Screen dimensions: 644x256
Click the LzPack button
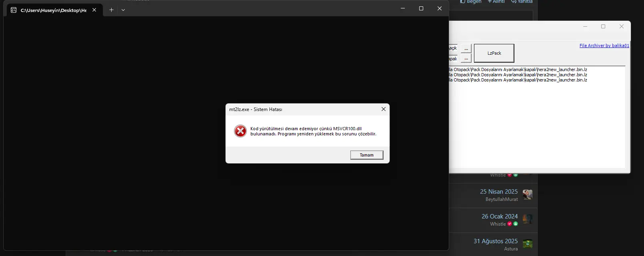click(x=494, y=53)
